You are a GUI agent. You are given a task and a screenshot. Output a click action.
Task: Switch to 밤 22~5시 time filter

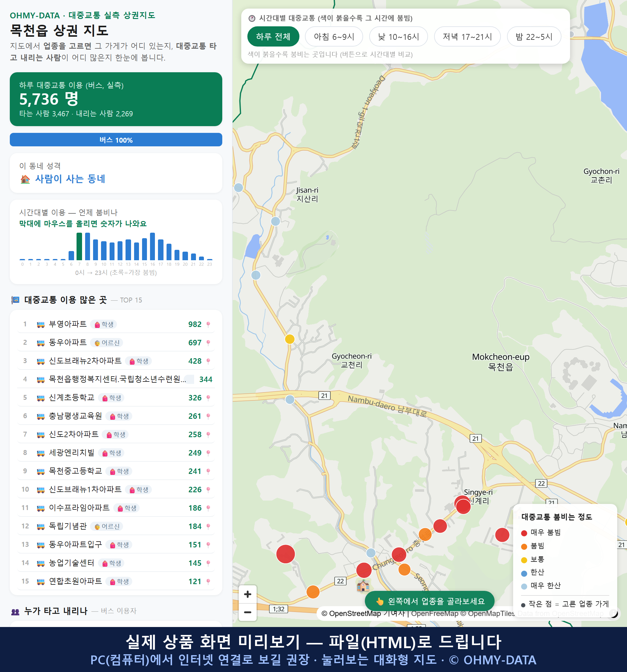click(534, 36)
